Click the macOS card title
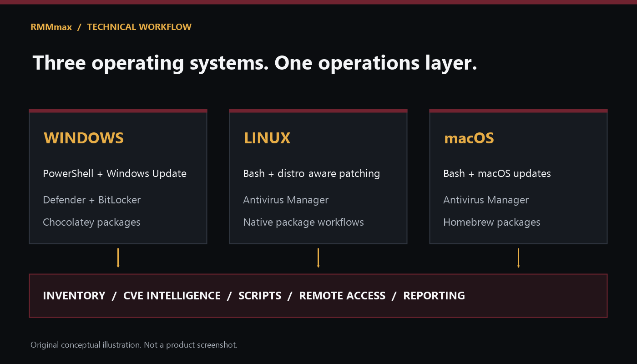637x364 pixels. [x=469, y=138]
